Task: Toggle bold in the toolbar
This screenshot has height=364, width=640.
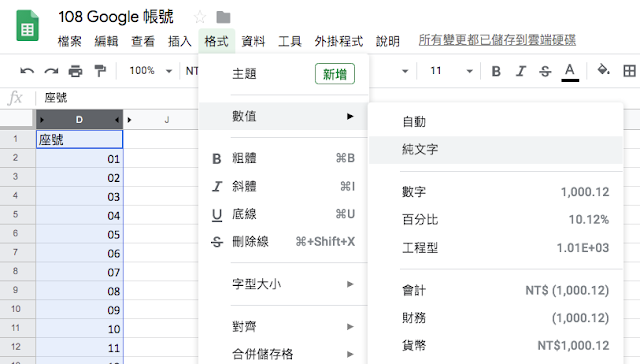Action: coord(496,71)
